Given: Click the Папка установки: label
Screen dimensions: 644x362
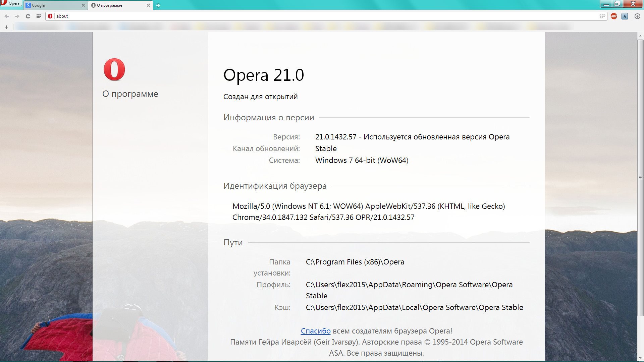Looking at the screenshot, I should pos(272,267).
